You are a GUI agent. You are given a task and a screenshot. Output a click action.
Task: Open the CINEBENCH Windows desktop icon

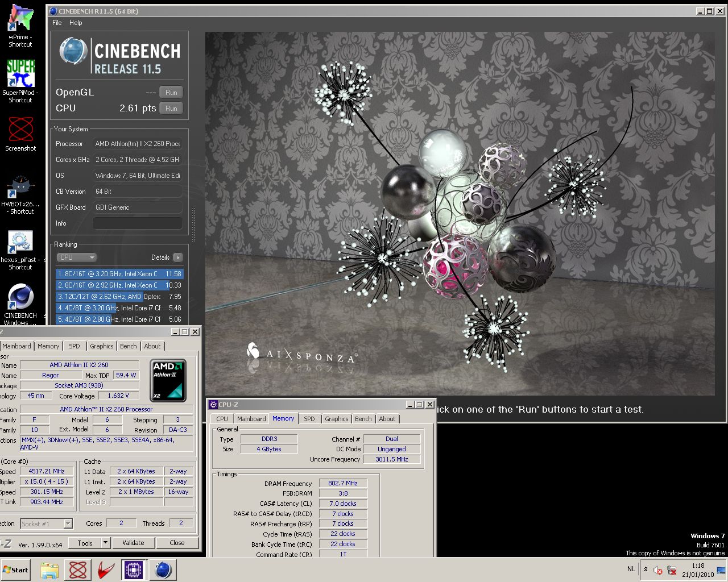click(x=20, y=304)
